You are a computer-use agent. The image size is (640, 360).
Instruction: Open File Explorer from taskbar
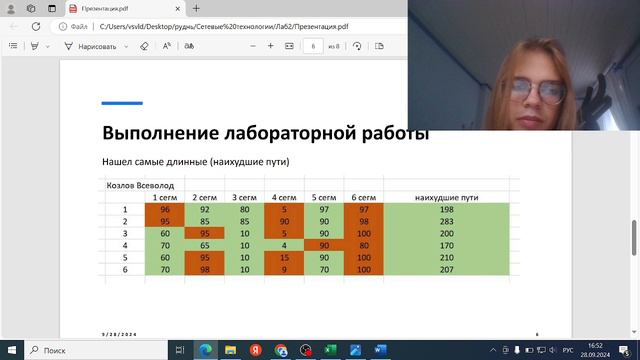click(x=231, y=350)
